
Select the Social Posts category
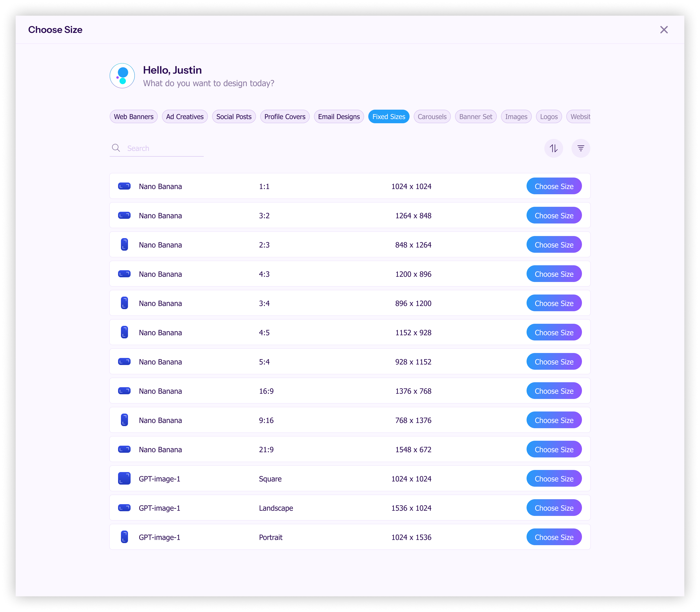click(x=234, y=116)
